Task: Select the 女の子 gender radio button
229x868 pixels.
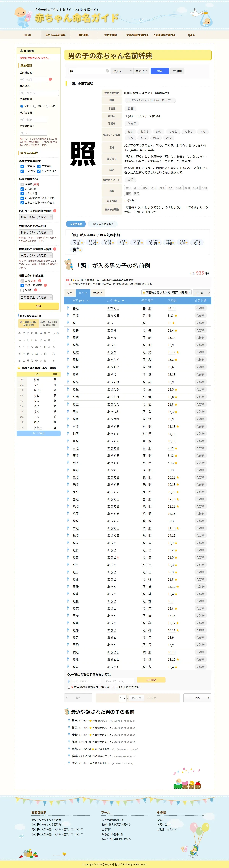Action: click(x=35, y=106)
